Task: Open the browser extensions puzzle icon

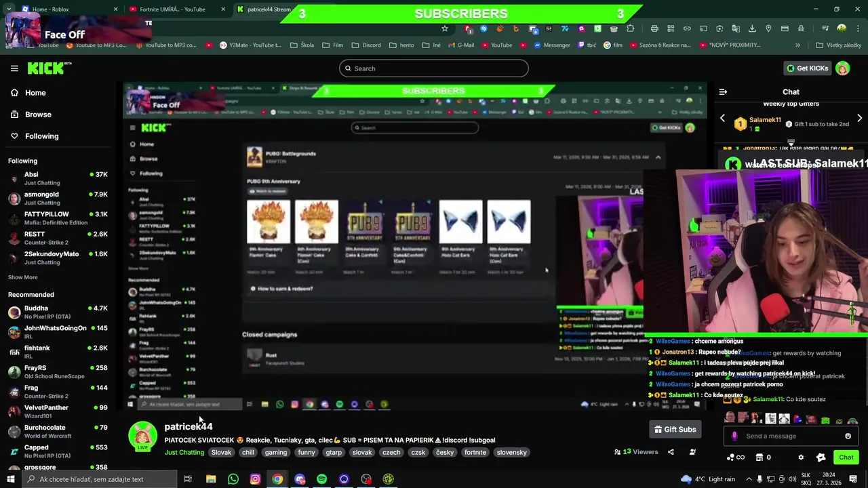Action: point(630,28)
